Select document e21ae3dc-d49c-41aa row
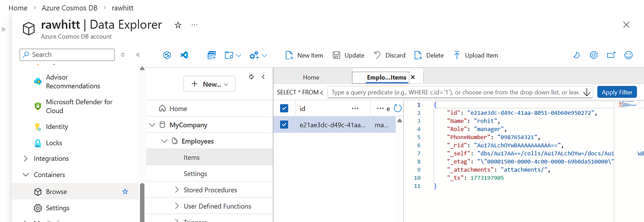The height and width of the screenshot is (222, 644). pyautogui.click(x=334, y=125)
